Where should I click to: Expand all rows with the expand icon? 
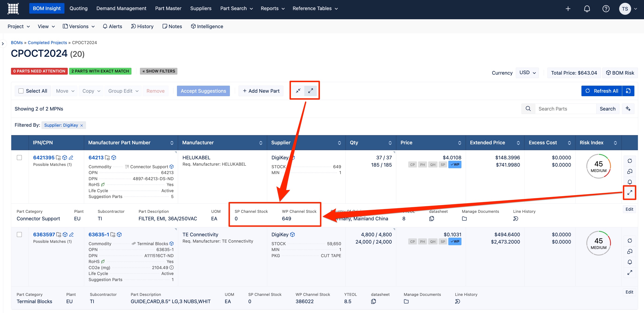[311, 91]
